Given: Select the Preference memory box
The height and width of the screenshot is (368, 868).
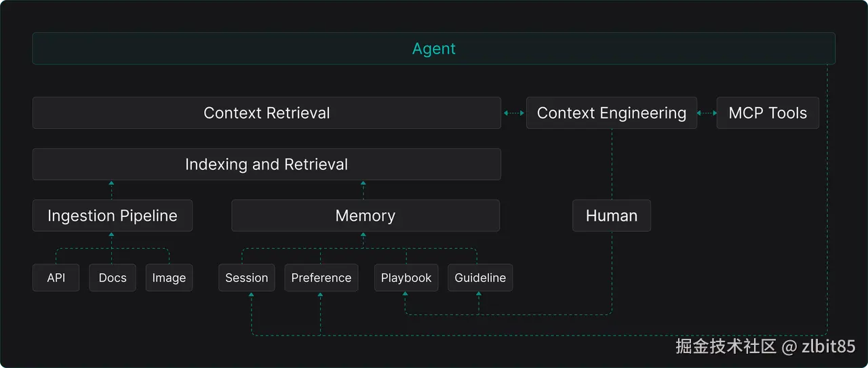Looking at the screenshot, I should click(321, 278).
